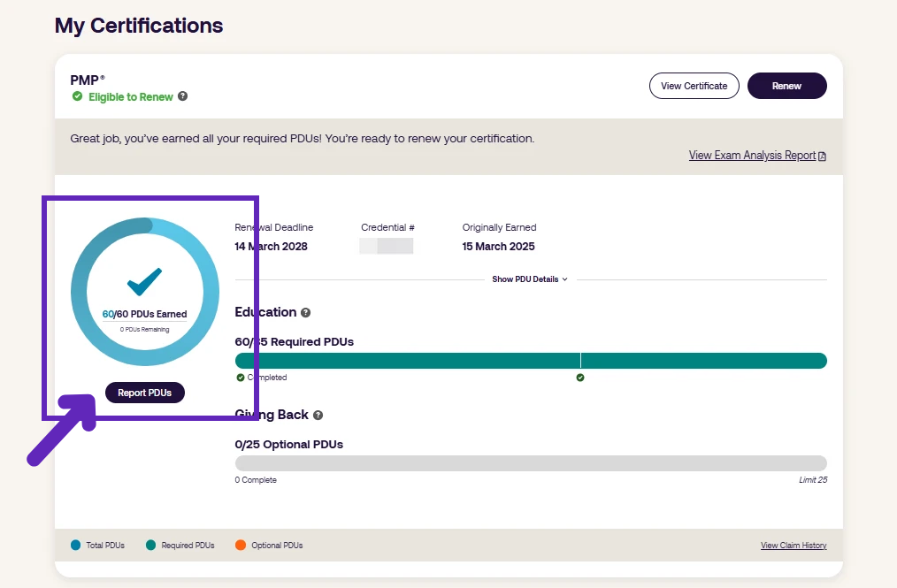Click the chevron next to Show PDU Details
This screenshot has width=897, height=588.
[565, 279]
